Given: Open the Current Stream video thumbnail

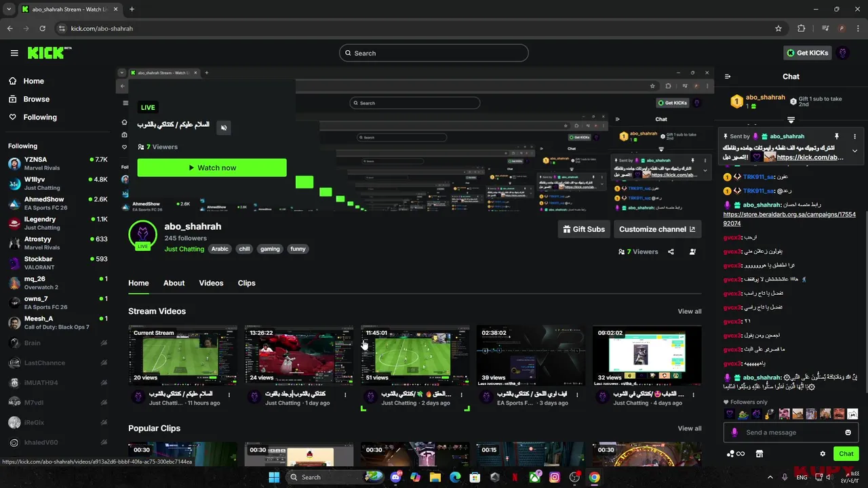Looking at the screenshot, I should point(182,356).
